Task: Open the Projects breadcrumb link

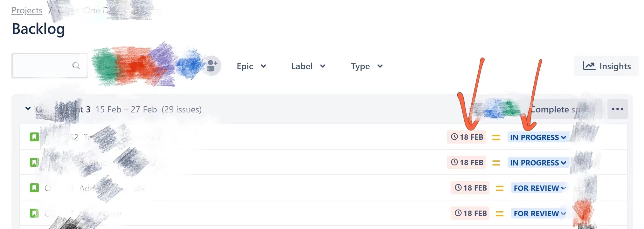Action: click(27, 10)
